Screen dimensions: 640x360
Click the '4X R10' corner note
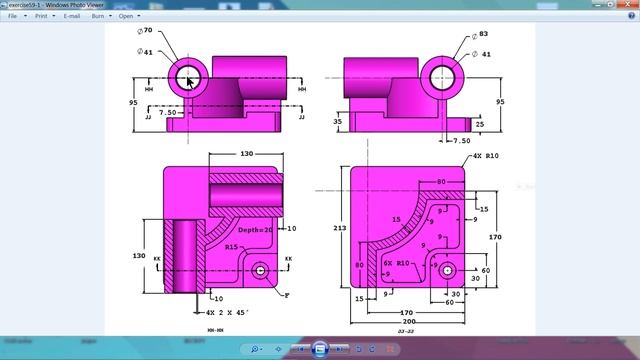tap(486, 156)
